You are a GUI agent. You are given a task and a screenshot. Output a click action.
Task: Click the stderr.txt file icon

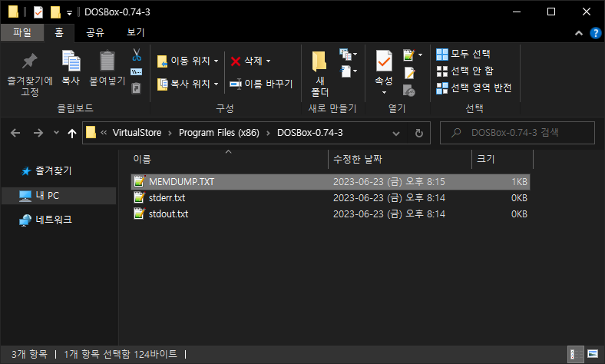[139, 197]
